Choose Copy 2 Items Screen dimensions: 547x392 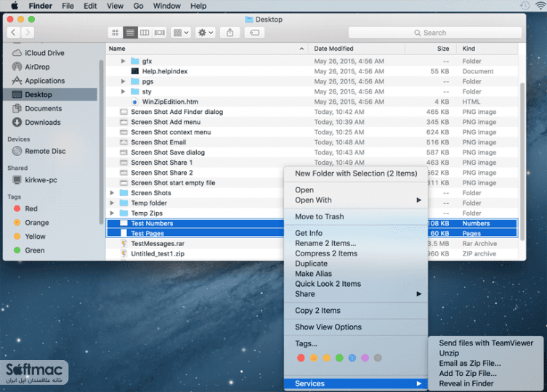click(x=356, y=311)
